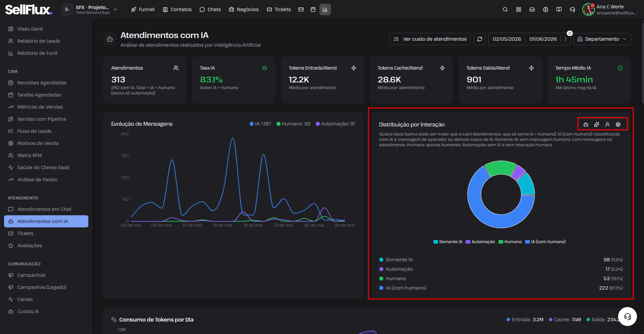Click the refresh icon beside date range
Viewport: 644px width, 334px height.
click(480, 39)
